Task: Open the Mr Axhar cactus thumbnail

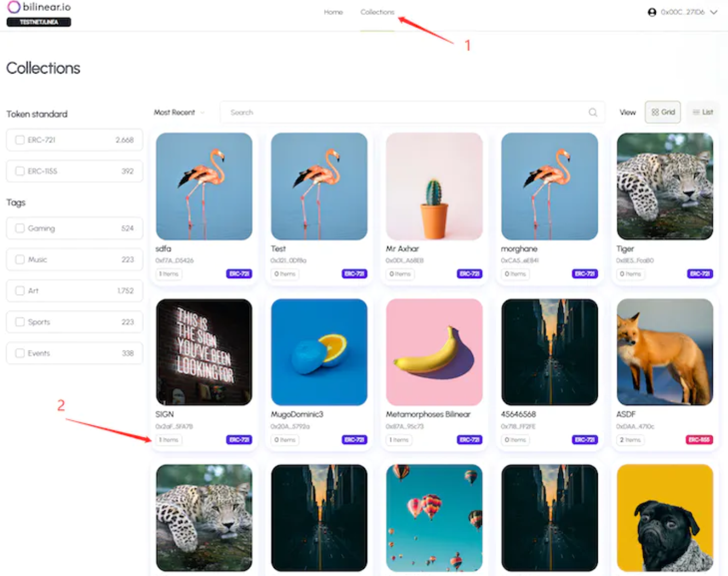Action: click(x=435, y=186)
